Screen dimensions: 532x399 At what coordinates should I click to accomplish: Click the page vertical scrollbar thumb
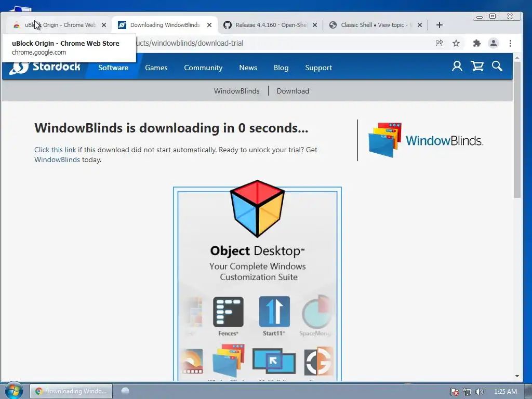pos(517,129)
